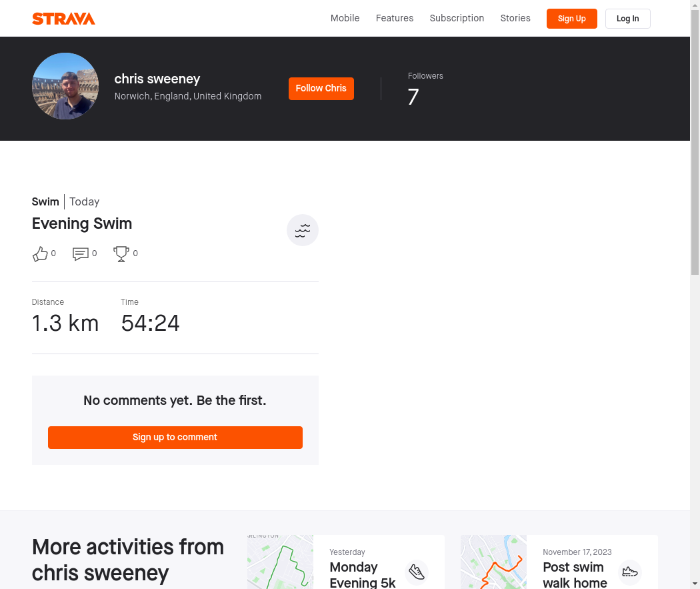Screen dimensions: 700x589
Task: Click the Sign Up button
Action: 571,19
